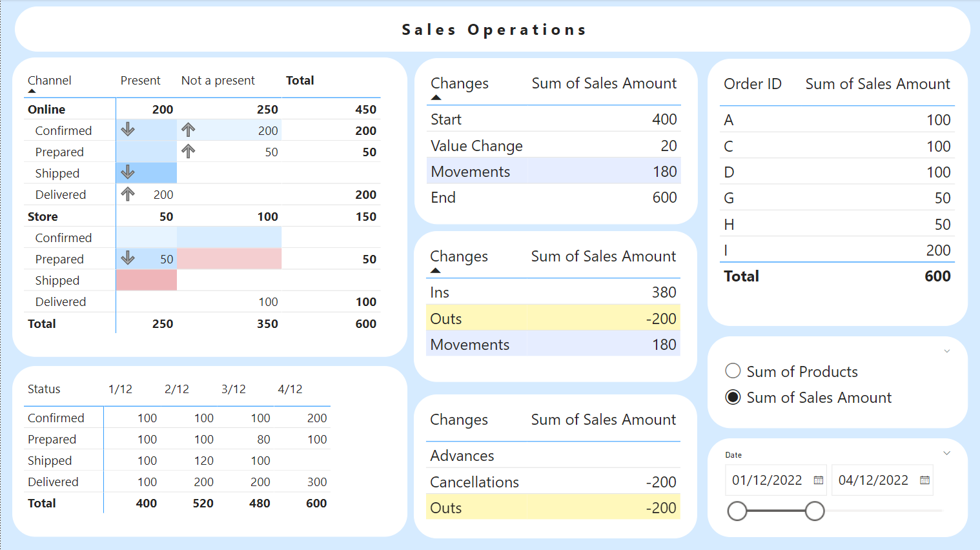Click the down arrow in Online Shipped row
Screen dimensions: 980x550
tap(128, 172)
